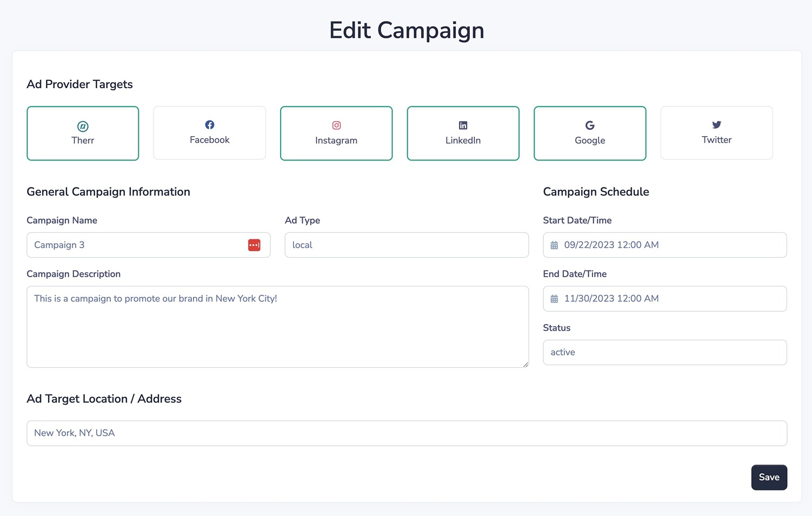Click the Facebook "f" icon
812x516 pixels.
tap(209, 124)
